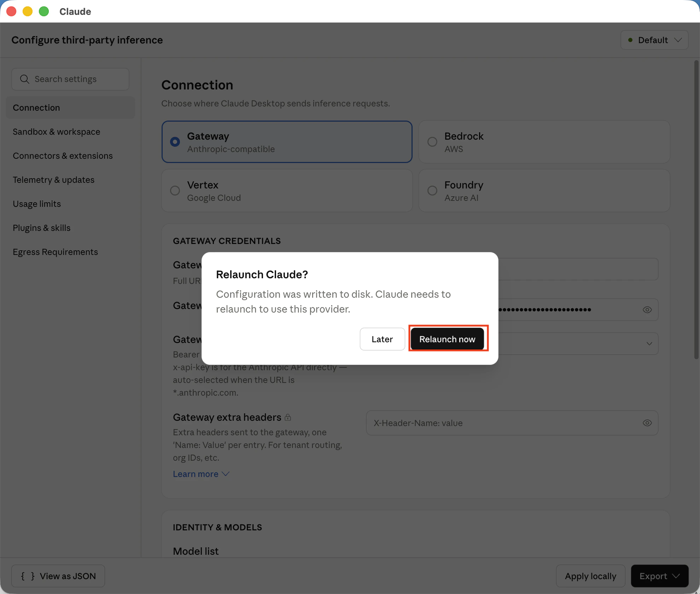Click the IDENTITY & MODELS heading

(x=217, y=527)
